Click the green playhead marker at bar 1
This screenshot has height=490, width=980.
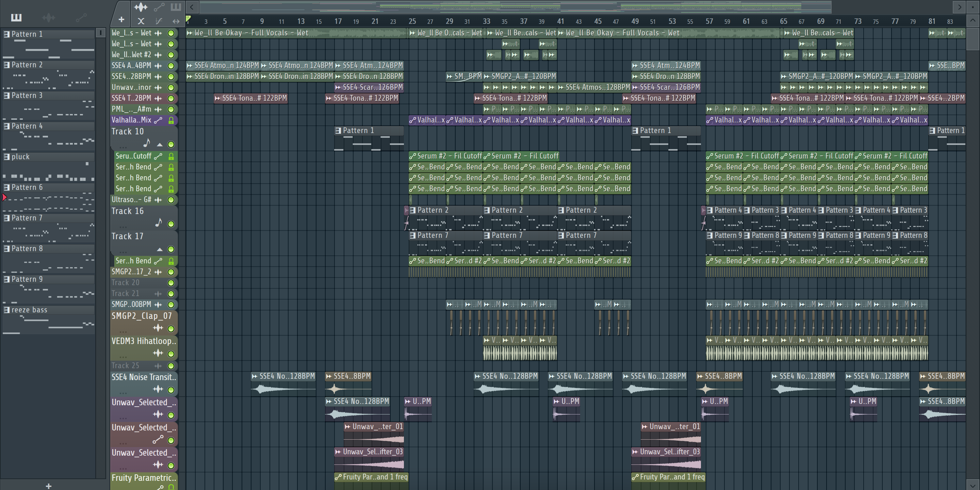pos(188,19)
